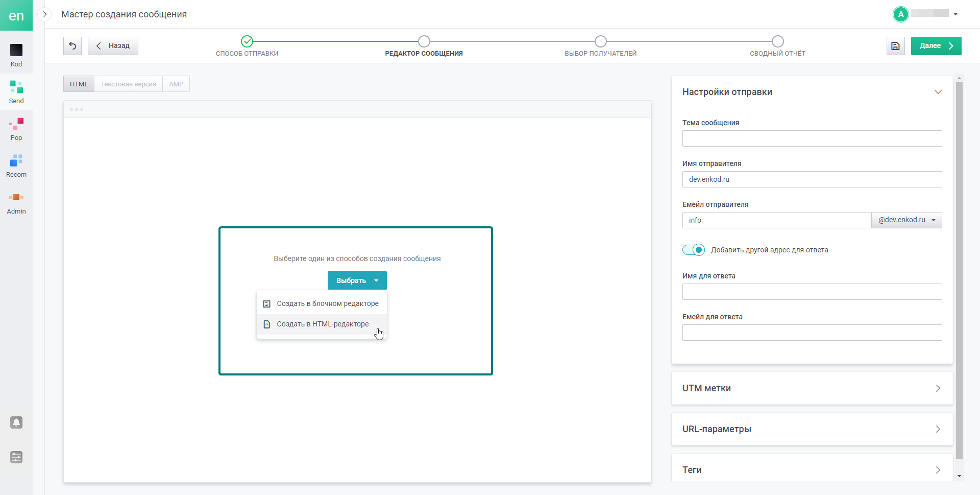The height and width of the screenshot is (495, 980).
Task: Switch to the Текстовая версия tab
Action: coord(128,84)
